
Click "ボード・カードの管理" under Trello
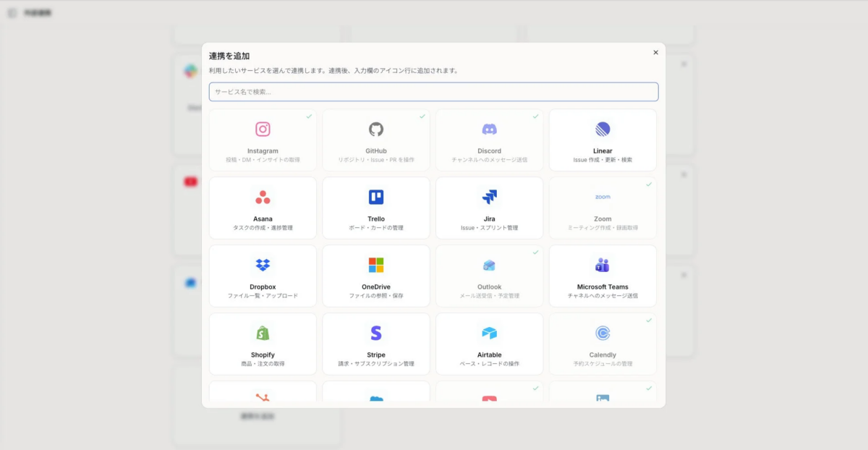coord(376,228)
